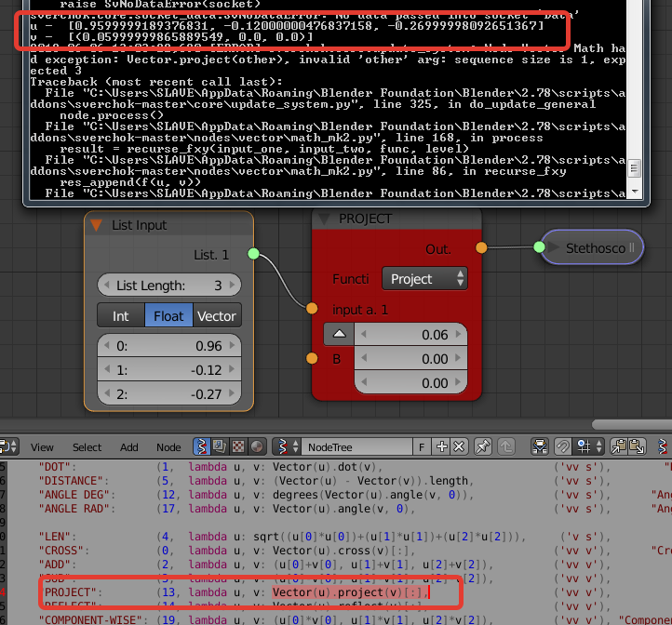Select Vector mode in List Input
This screenshot has width=672, height=625.
click(217, 315)
